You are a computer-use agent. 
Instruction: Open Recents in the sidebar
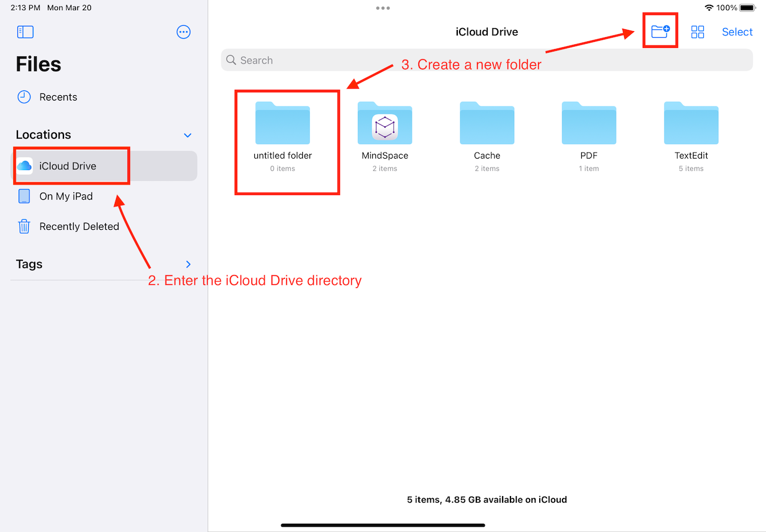coord(58,97)
